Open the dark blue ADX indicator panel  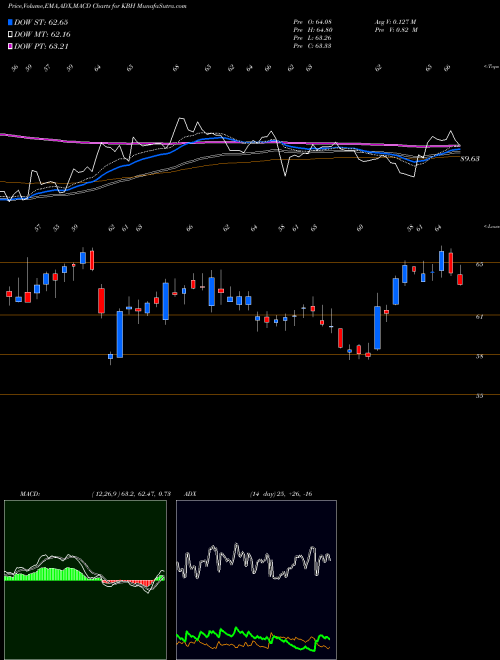(x=256, y=580)
